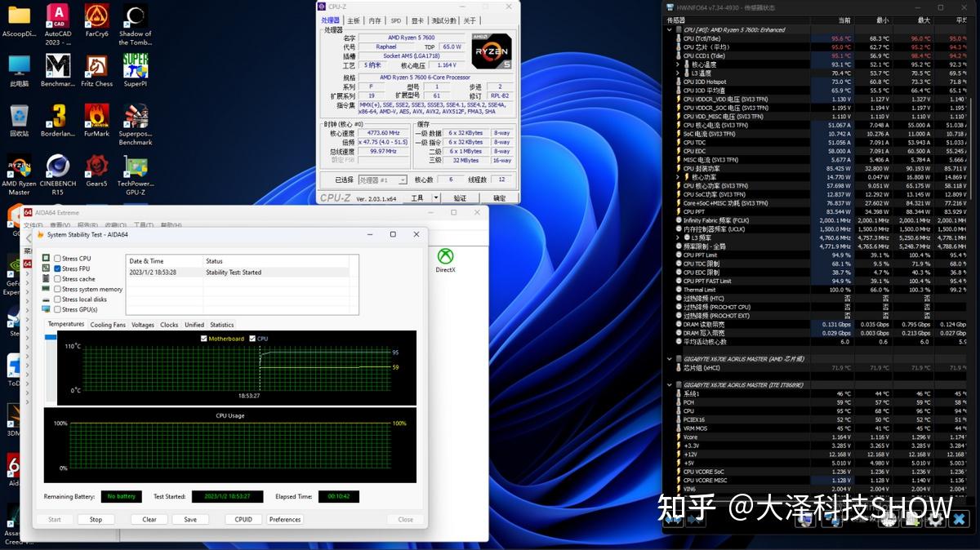Expand the L3 频率 row in HWiNFO
This screenshot has height=550, width=980.
click(678, 237)
